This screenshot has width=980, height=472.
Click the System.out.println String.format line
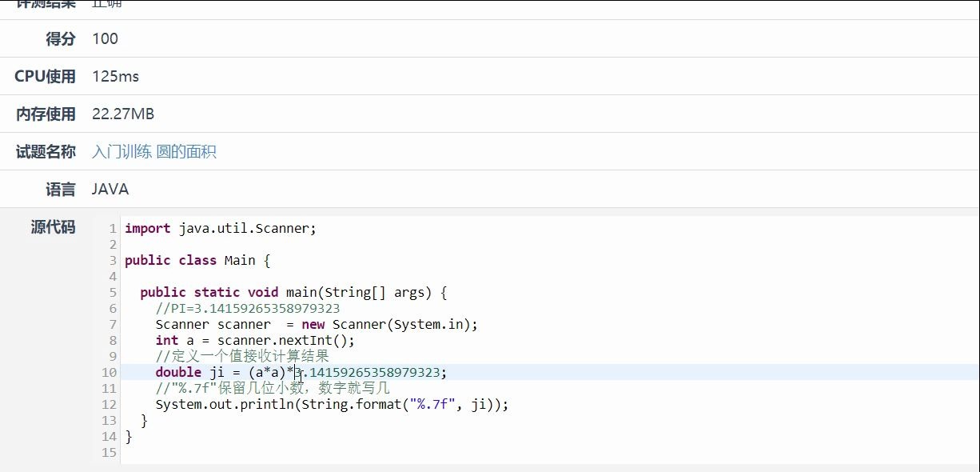(x=332, y=405)
